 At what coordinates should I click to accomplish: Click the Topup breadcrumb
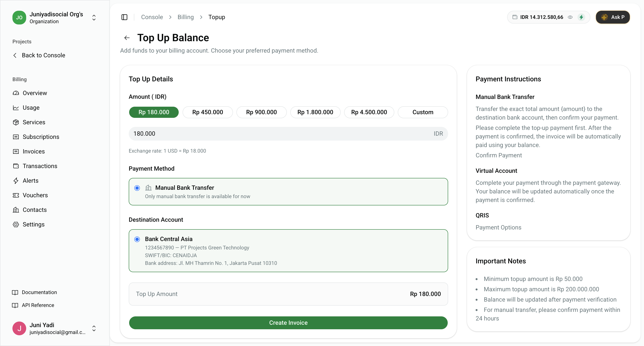216,17
